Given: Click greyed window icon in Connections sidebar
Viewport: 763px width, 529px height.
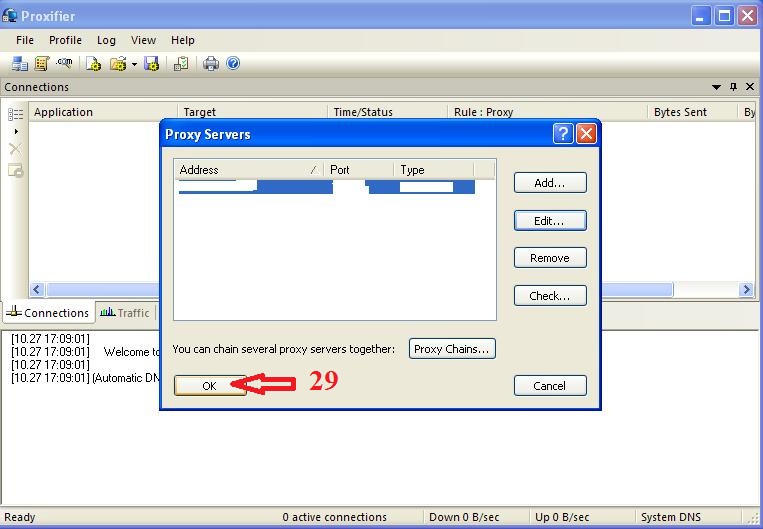Looking at the screenshot, I should (x=16, y=170).
